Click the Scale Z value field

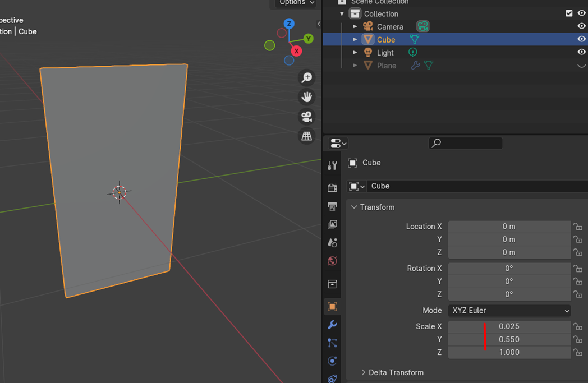pos(509,352)
